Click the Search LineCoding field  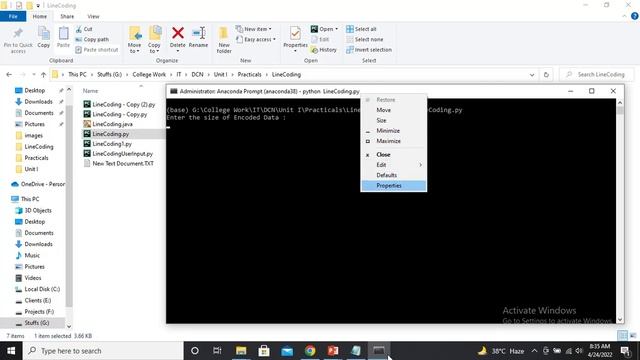[597, 75]
